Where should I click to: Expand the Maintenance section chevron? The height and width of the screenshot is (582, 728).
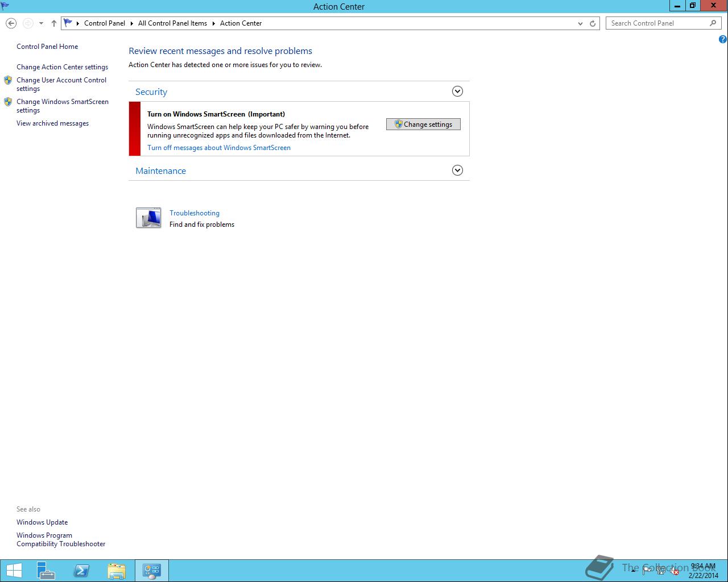pyautogui.click(x=457, y=171)
